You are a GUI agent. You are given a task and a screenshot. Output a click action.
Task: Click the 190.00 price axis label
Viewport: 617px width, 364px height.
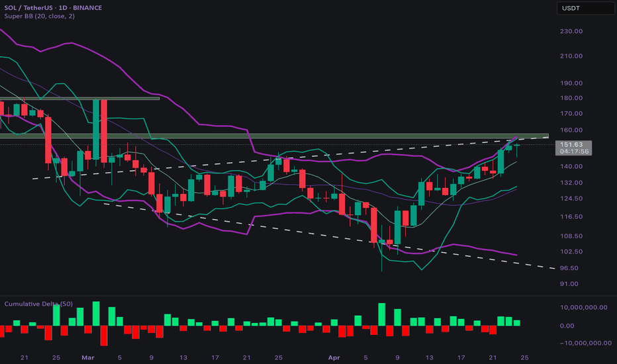[x=571, y=83]
